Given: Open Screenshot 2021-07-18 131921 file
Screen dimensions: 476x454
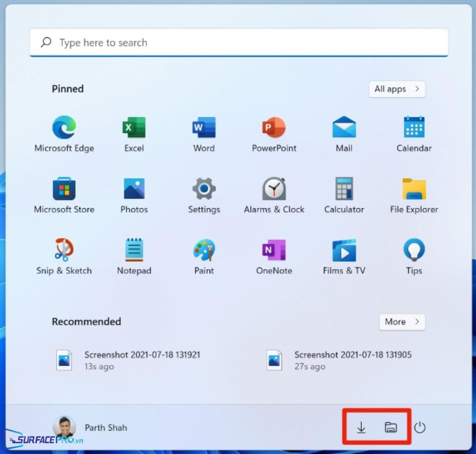Looking at the screenshot, I should click(128, 360).
